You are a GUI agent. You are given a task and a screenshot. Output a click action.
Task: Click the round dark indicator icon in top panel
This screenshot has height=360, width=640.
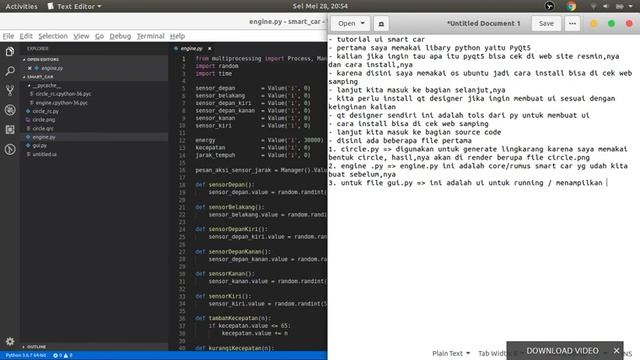click(549, 6)
